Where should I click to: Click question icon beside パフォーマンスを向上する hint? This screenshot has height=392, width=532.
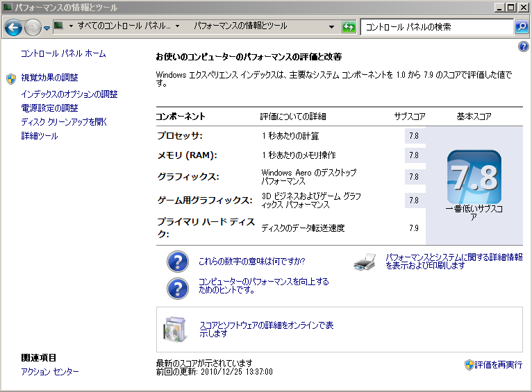click(177, 289)
